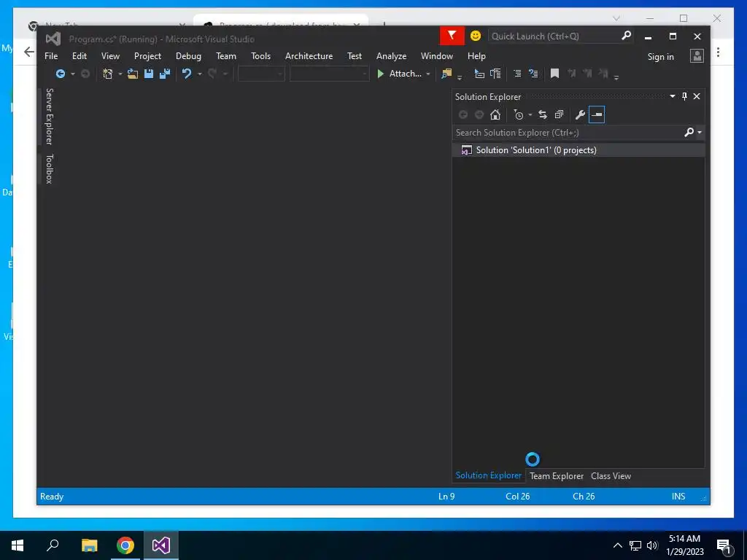Open the Window menu
This screenshot has height=560, width=747.
(x=436, y=56)
